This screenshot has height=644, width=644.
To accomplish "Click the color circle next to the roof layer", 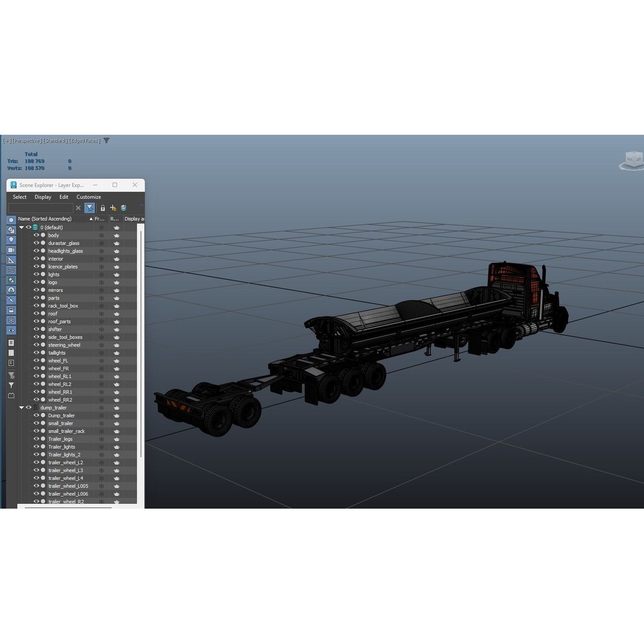I will 42,313.
